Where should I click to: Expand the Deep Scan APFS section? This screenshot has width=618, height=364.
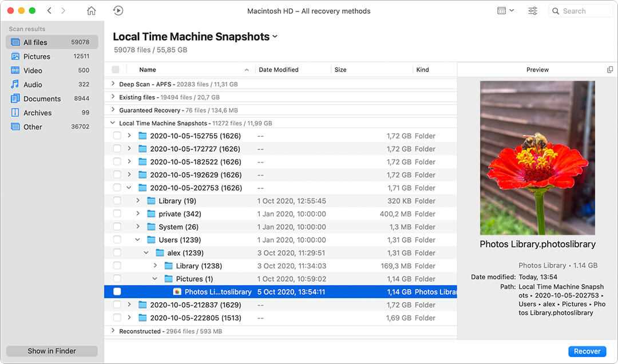coord(113,84)
